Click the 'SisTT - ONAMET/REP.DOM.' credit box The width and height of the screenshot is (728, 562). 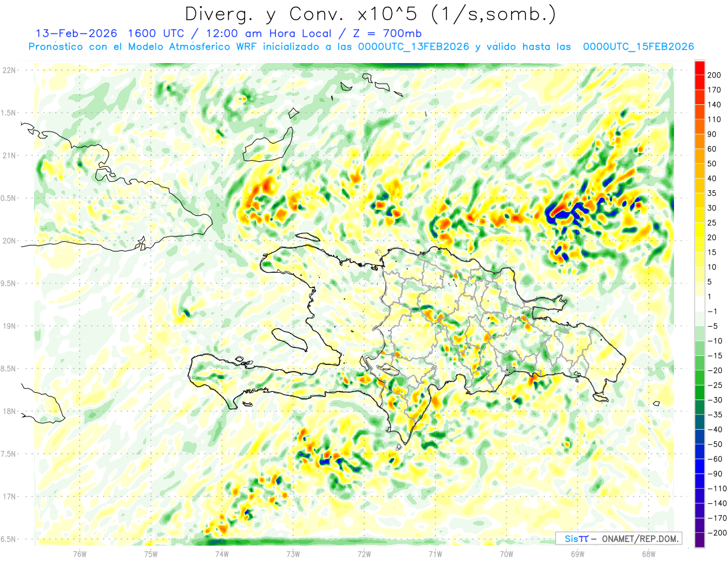(x=618, y=538)
